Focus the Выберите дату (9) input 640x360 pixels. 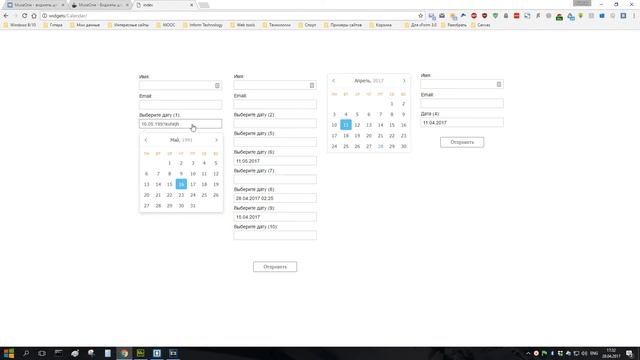coord(275,217)
